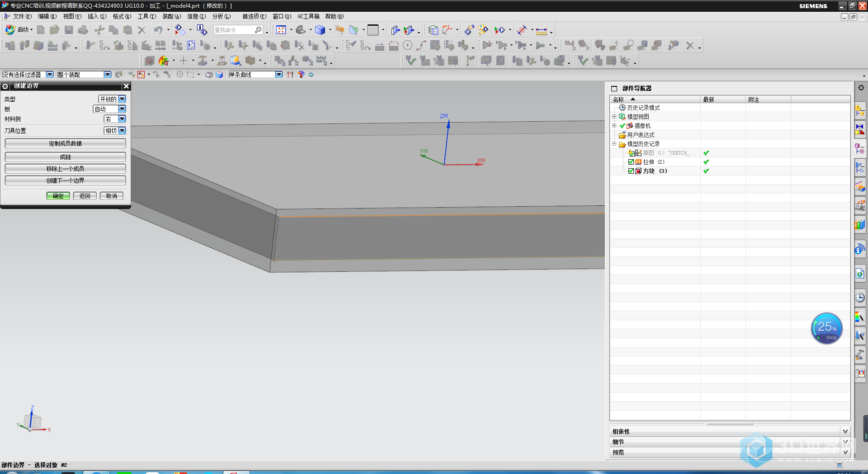This screenshot has height=474, width=868.
Task: Open the 编辑 menu
Action: 47,16
